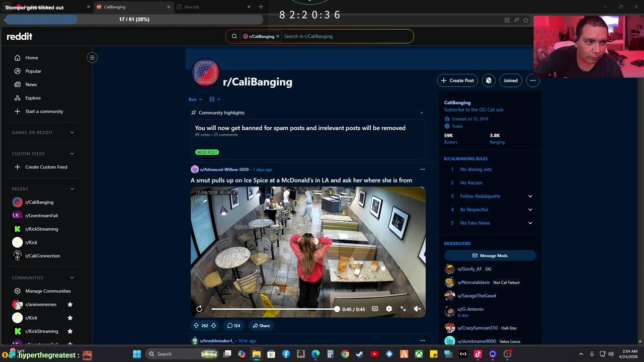Open the Best sort dropdown
Image resolution: width=644 pixels, height=362 pixels.
tap(195, 100)
